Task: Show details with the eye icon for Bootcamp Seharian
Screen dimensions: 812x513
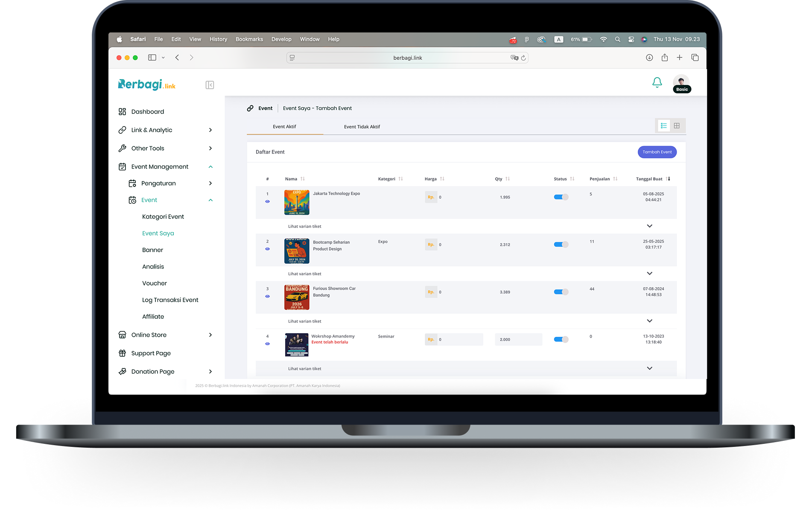Action: 268,249
